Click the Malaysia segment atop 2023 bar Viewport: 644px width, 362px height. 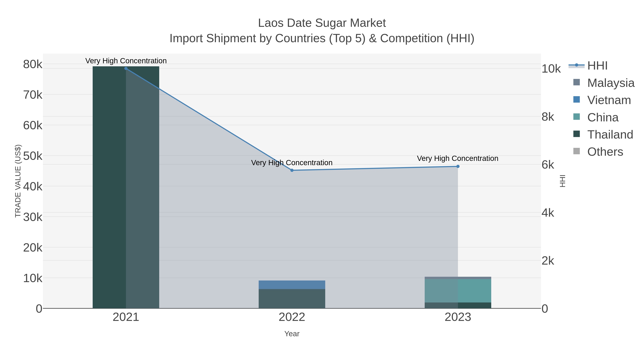(458, 278)
